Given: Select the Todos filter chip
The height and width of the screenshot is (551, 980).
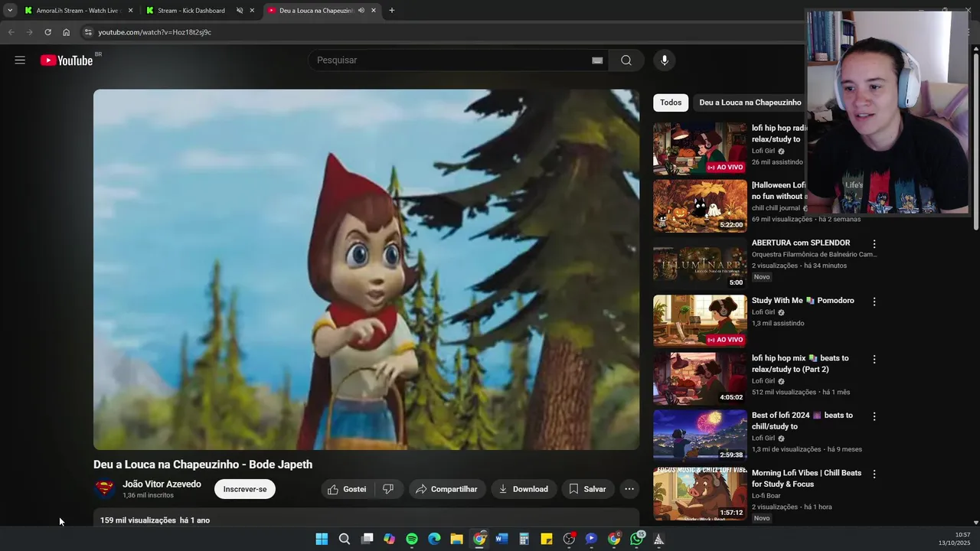Looking at the screenshot, I should coord(671,103).
